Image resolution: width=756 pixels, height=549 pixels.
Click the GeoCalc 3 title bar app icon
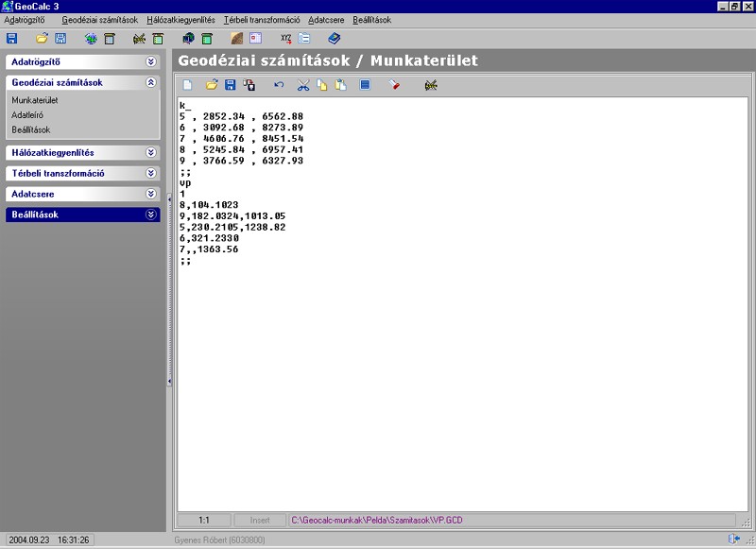point(7,7)
